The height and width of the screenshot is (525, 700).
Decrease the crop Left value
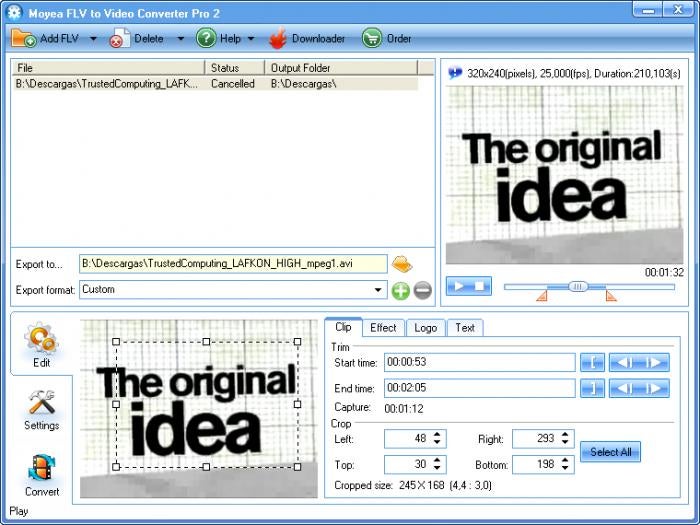(437, 442)
